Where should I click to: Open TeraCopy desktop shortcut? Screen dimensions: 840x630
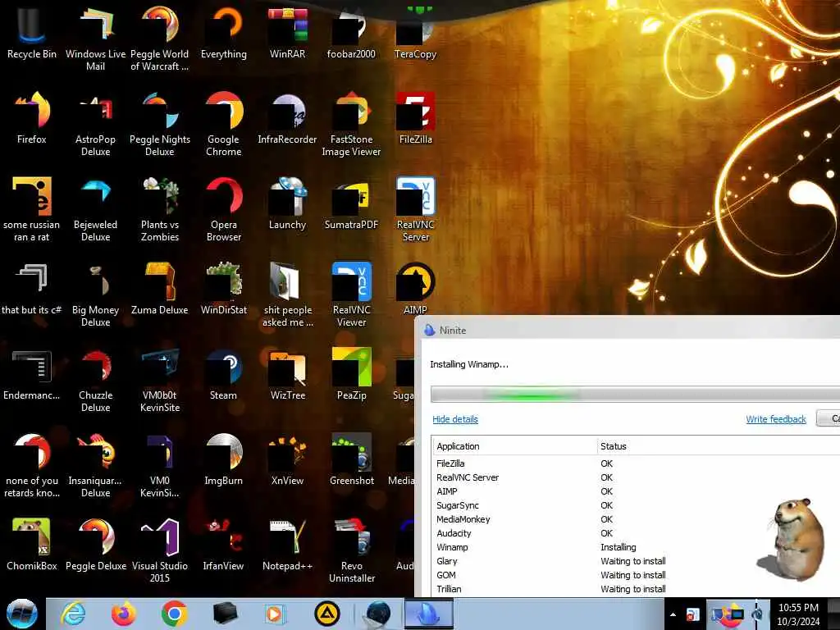click(x=415, y=32)
